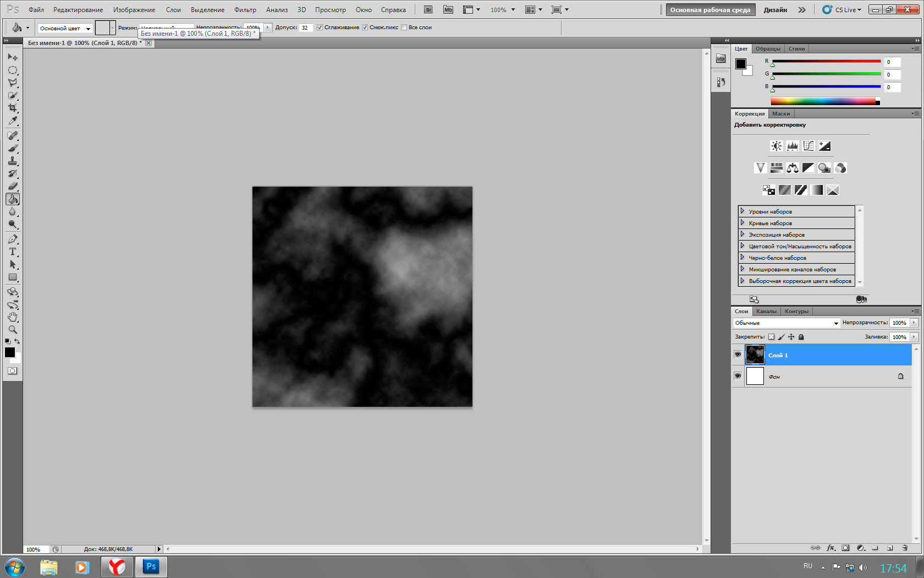Hide the Слой 1 layer visibility
This screenshot has height=578, width=924.
(x=738, y=355)
